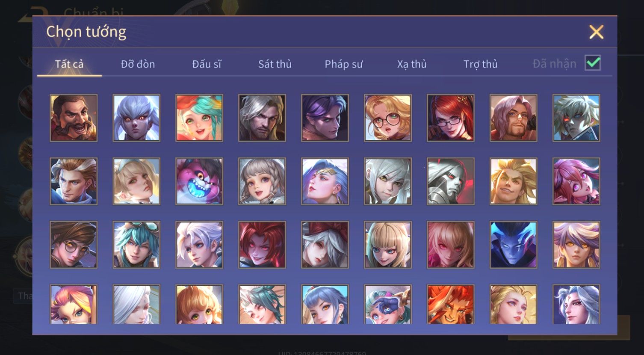
Task: Choose the green-haired girl with red hat
Action: [x=199, y=118]
